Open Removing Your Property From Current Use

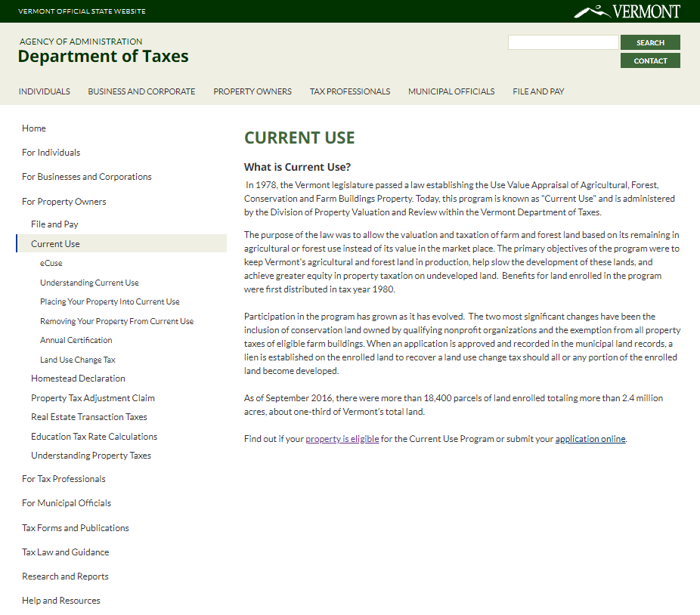coord(116,321)
